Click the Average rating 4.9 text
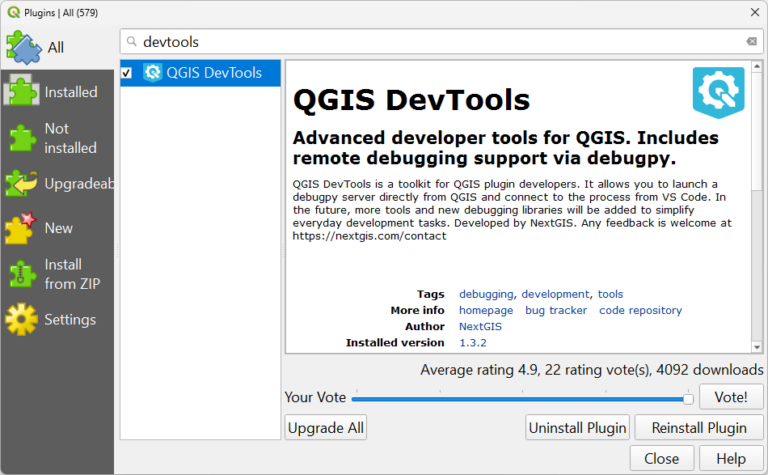This screenshot has height=475, width=768. click(480, 370)
